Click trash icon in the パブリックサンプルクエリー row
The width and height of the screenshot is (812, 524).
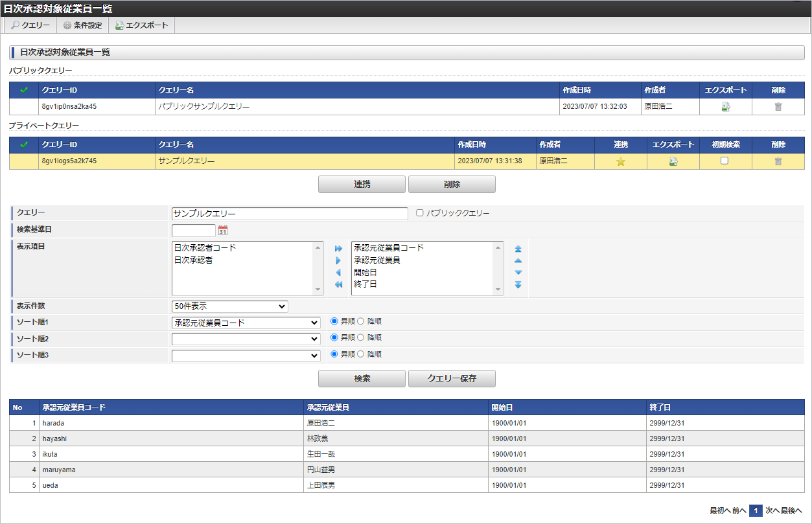(x=778, y=107)
